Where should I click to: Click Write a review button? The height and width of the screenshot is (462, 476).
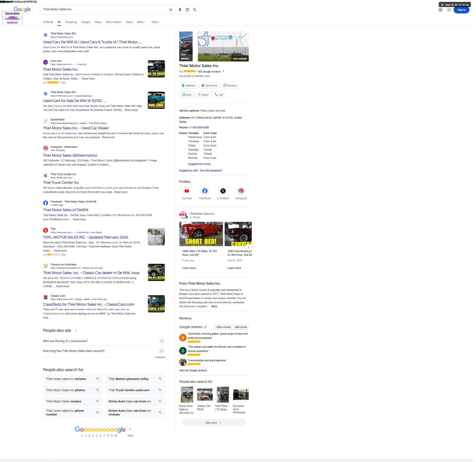[x=223, y=327]
